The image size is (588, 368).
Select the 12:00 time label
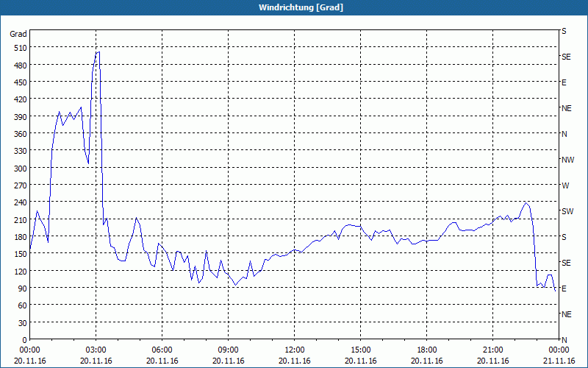[295, 350]
